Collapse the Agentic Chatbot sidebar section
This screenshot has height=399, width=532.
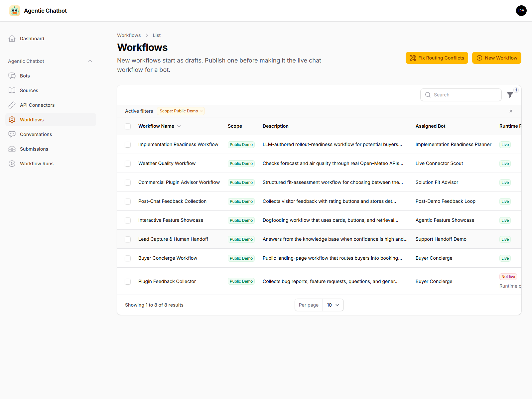coord(90,61)
